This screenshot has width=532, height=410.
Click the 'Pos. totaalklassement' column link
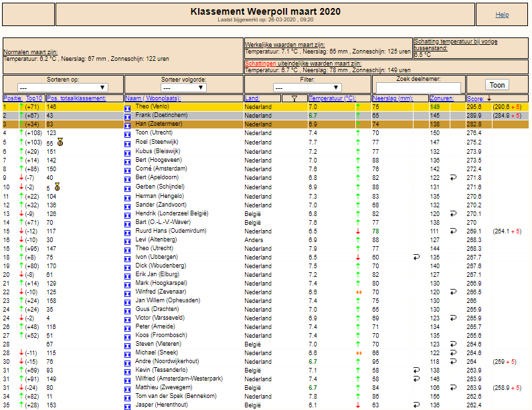pyautogui.click(x=76, y=98)
